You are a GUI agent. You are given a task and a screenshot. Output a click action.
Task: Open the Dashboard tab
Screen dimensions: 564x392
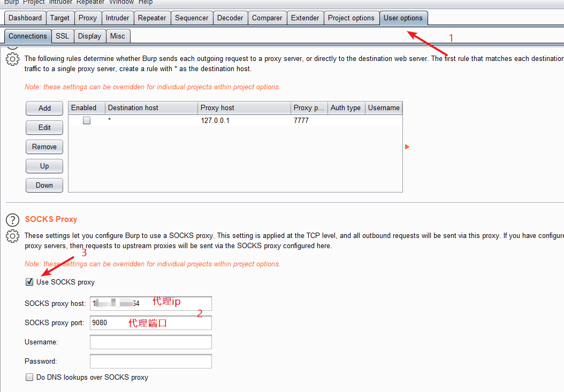pyautogui.click(x=25, y=18)
